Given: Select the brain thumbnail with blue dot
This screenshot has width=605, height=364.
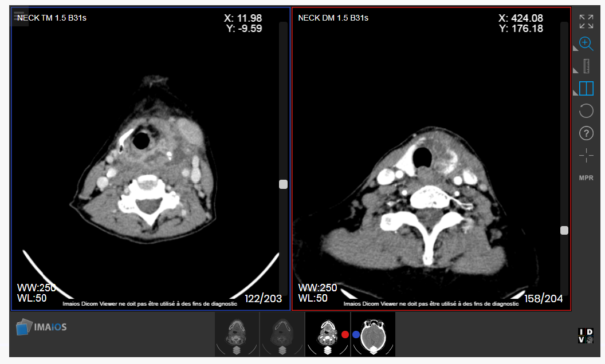Looking at the screenshot, I should point(373,334).
